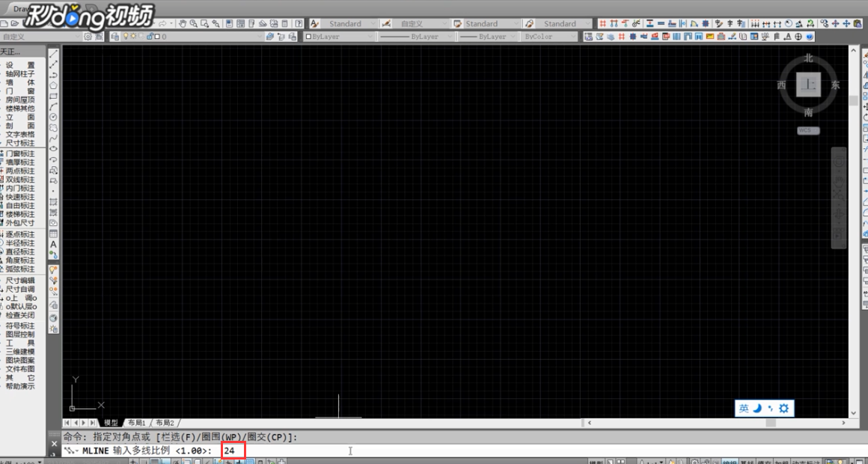Click the 快速标注 command
This screenshot has width=868, height=464.
point(20,197)
